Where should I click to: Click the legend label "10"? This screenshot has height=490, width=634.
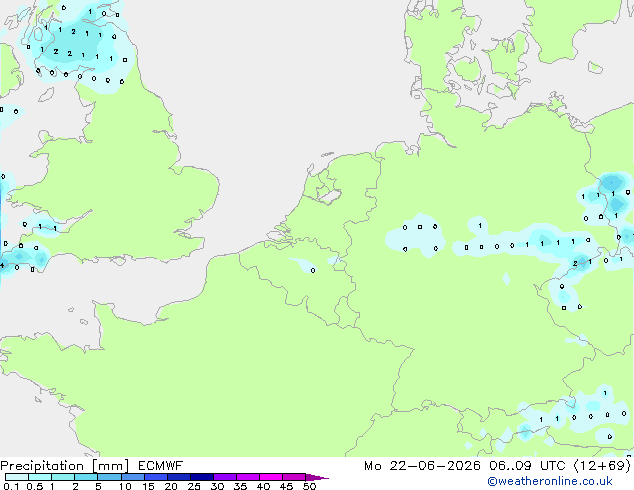pos(125,486)
